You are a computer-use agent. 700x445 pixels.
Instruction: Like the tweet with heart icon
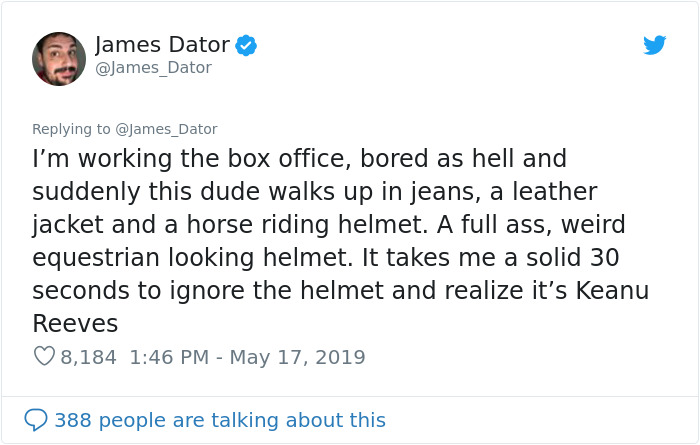44,357
